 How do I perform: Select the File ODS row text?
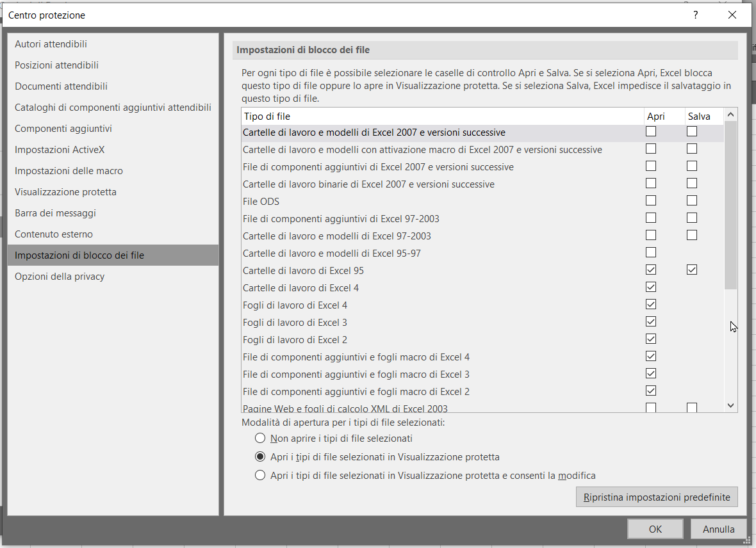tap(261, 202)
